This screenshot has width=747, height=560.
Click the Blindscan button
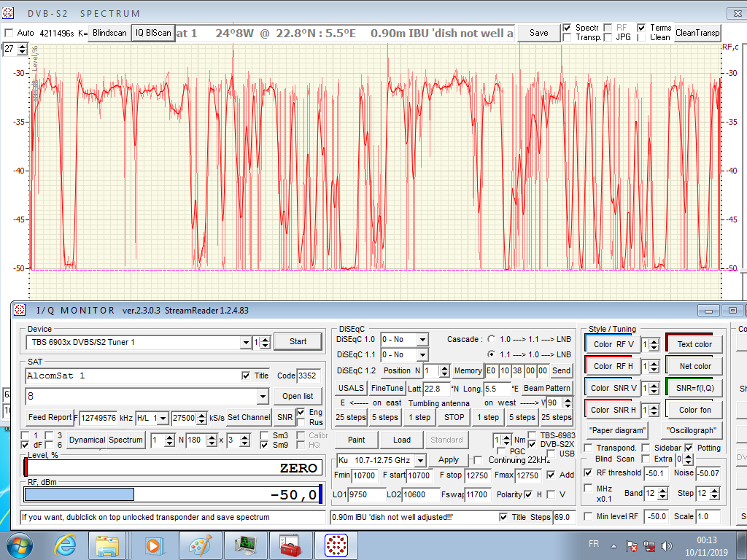tap(109, 33)
